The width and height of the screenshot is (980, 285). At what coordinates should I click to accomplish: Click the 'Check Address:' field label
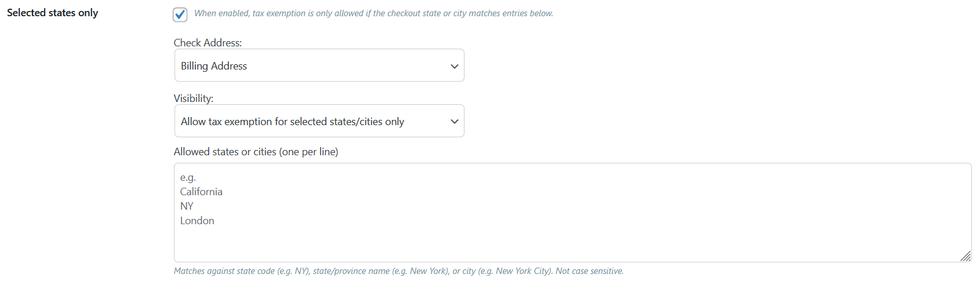pos(208,43)
